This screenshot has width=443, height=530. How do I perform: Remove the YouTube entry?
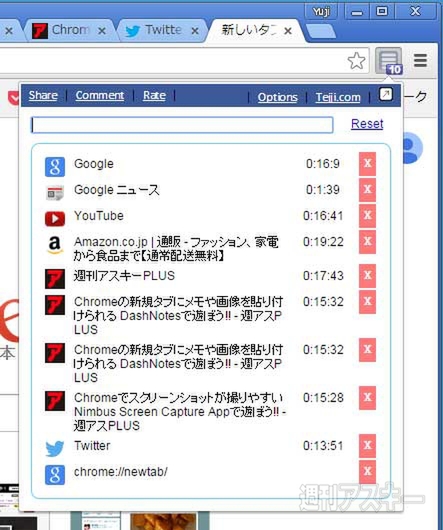[367, 216]
